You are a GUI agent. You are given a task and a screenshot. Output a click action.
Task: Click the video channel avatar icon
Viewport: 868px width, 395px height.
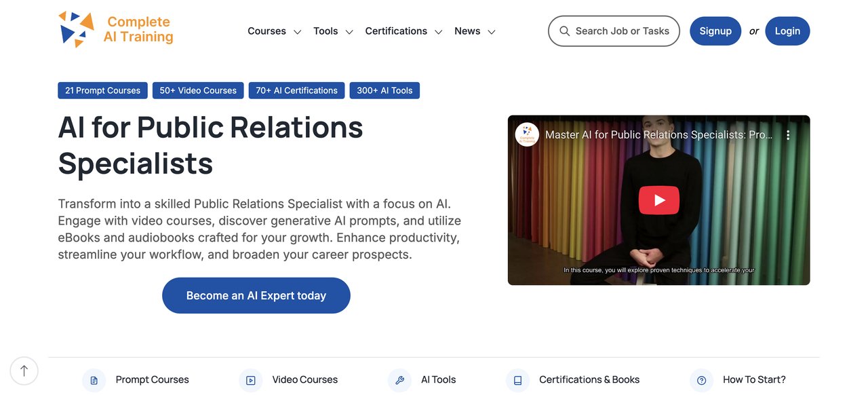[x=527, y=135]
